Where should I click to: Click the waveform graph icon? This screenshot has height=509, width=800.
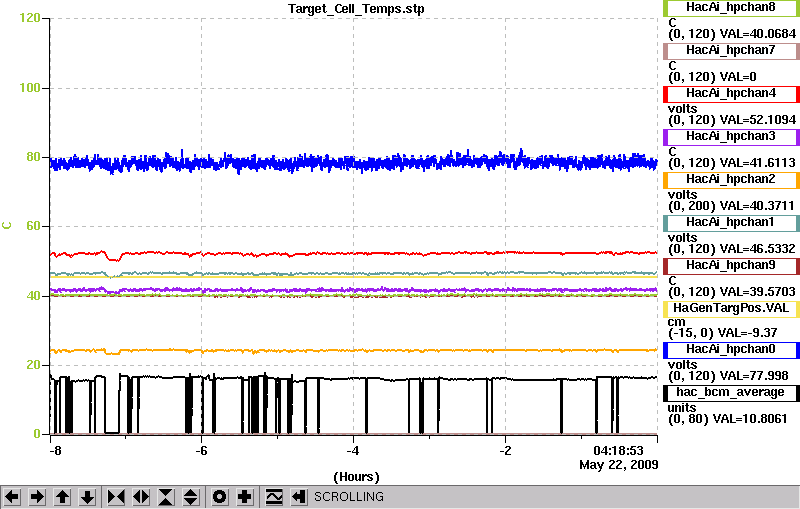coord(274,497)
